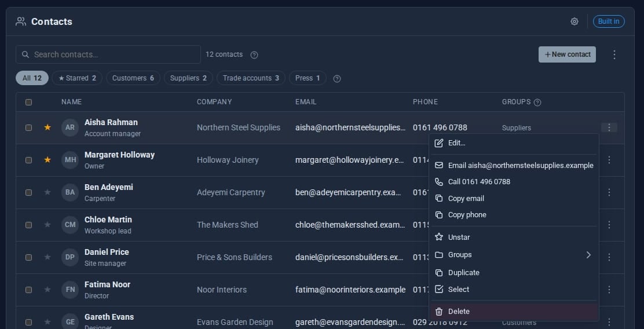The image size is (644, 329).
Task: Unstar Aisha Rahman using row star
Action: click(x=47, y=127)
